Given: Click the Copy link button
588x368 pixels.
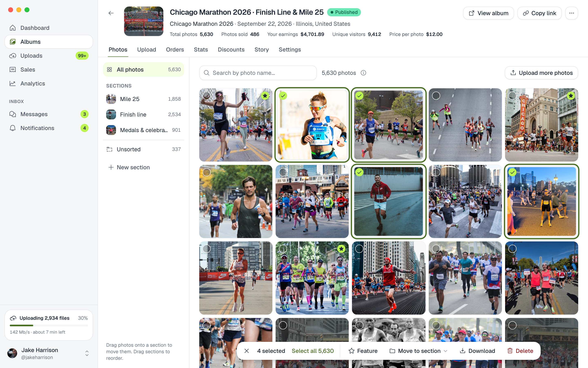Looking at the screenshot, I should click(x=539, y=13).
